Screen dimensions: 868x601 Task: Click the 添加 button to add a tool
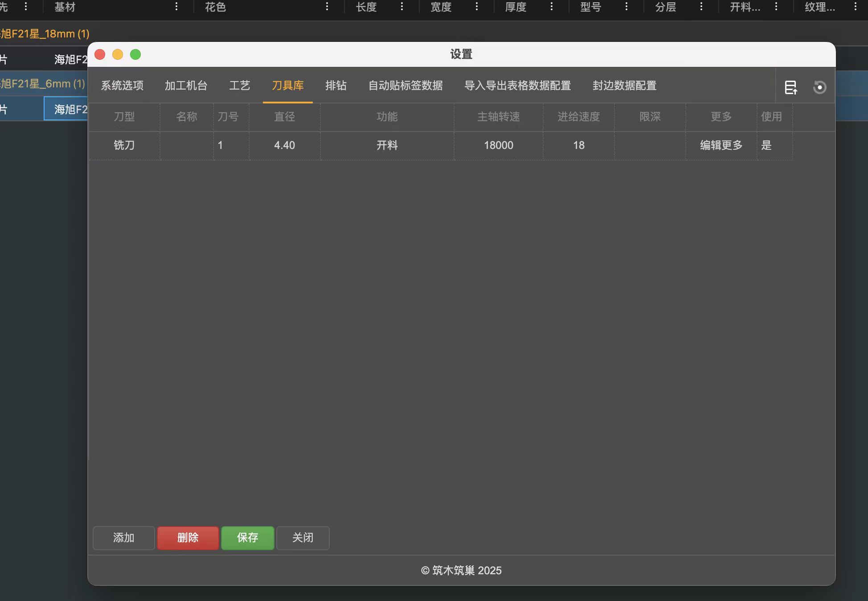coord(123,538)
